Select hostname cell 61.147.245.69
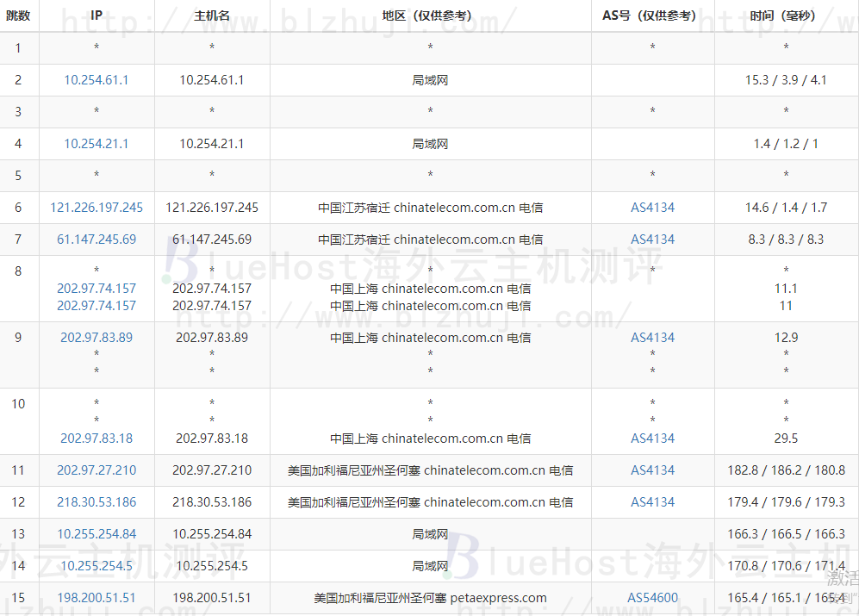The height and width of the screenshot is (616, 859). 212,239
